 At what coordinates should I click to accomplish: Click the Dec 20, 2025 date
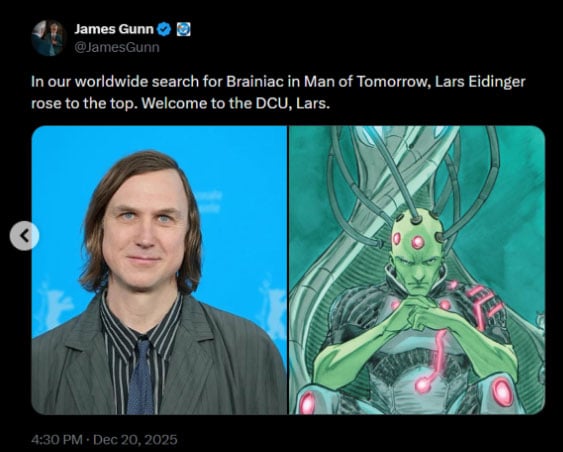tap(135, 439)
